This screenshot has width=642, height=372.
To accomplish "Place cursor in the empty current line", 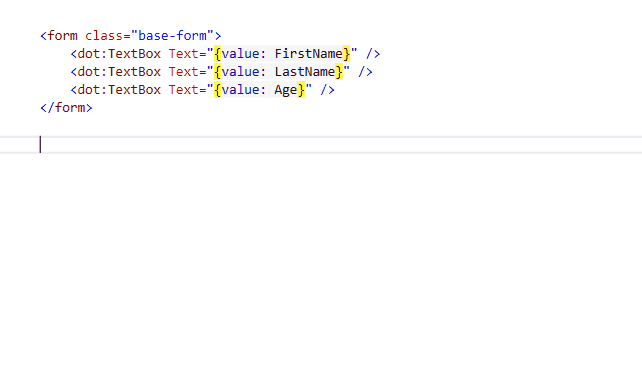I will point(321,145).
